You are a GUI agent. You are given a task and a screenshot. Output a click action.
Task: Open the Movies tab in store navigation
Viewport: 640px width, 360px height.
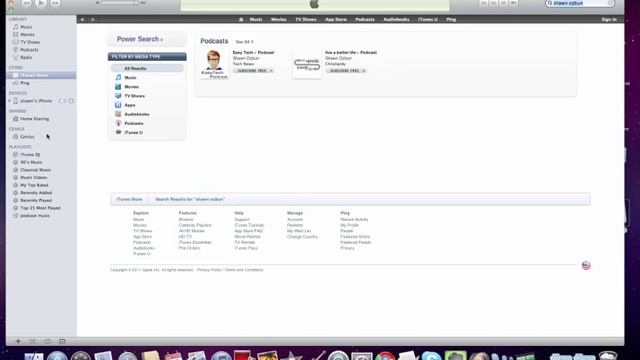coord(278,19)
